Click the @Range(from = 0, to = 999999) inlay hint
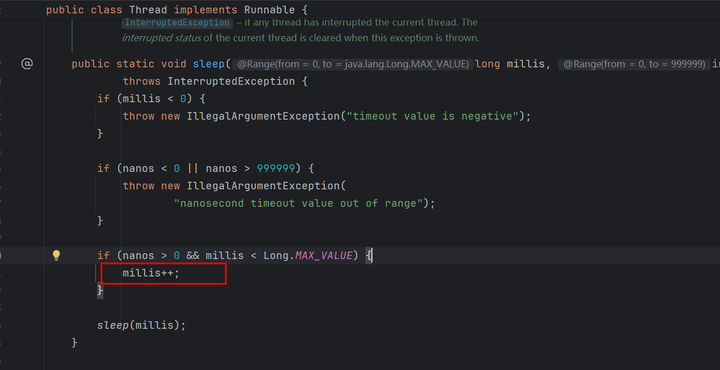 (x=634, y=64)
